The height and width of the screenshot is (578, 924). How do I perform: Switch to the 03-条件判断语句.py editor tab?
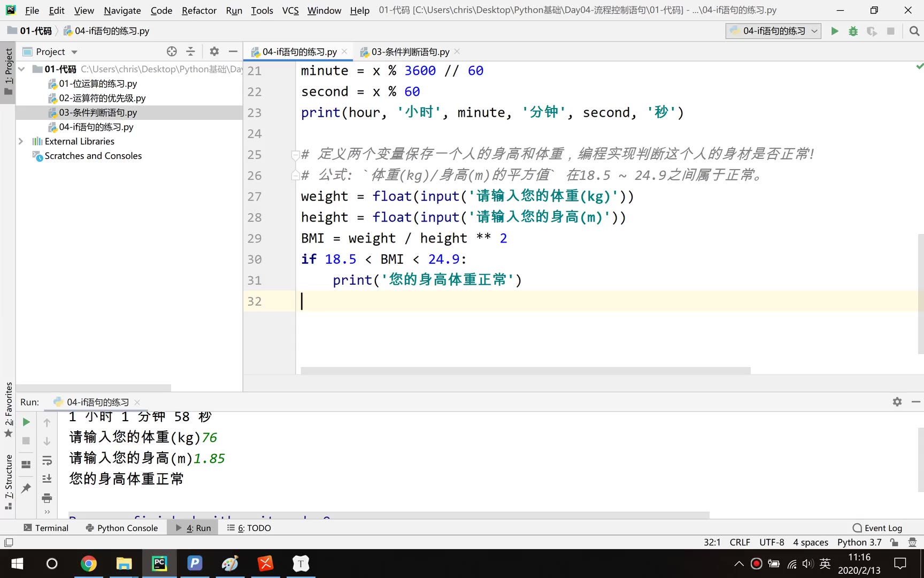click(x=409, y=51)
